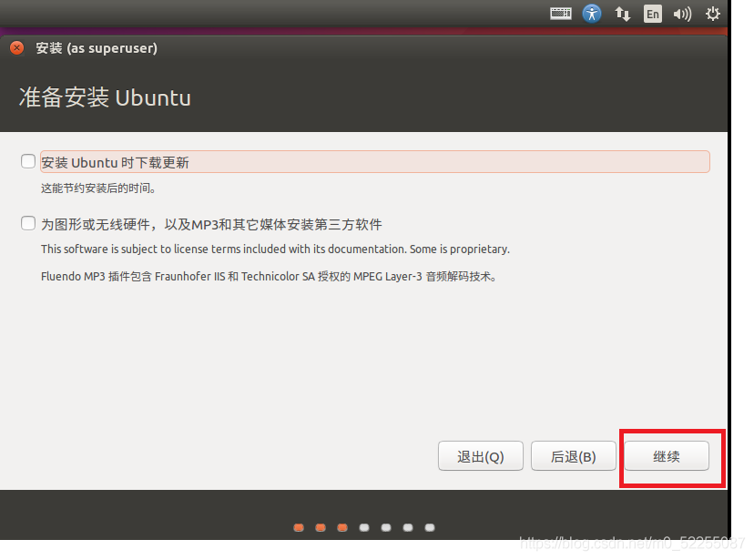
Task: Open the accessibility menu icon
Action: click(x=592, y=14)
